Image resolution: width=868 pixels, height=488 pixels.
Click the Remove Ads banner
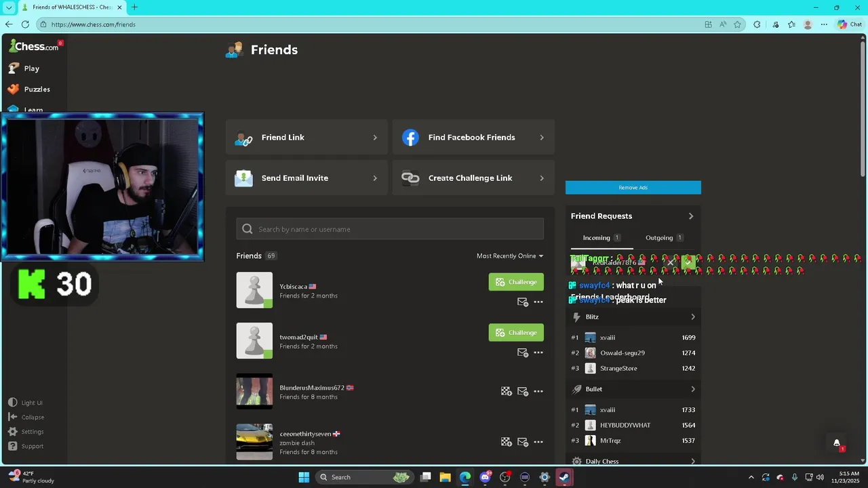tap(633, 188)
